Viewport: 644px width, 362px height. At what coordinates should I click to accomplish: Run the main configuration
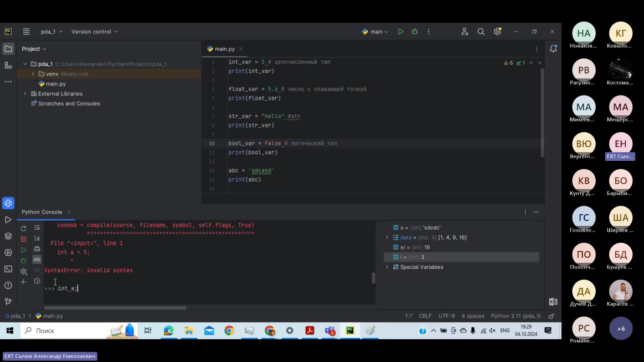(x=400, y=32)
